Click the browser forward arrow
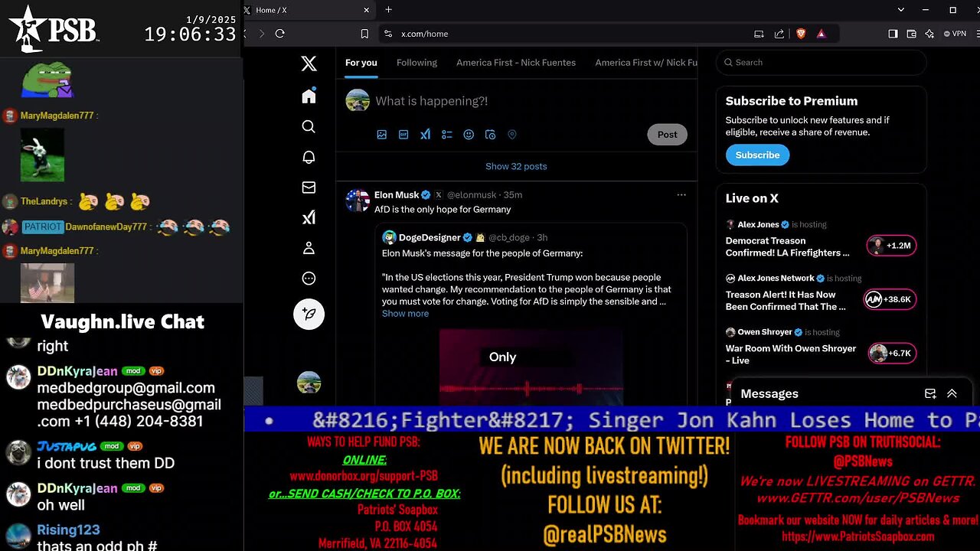 coord(261,34)
